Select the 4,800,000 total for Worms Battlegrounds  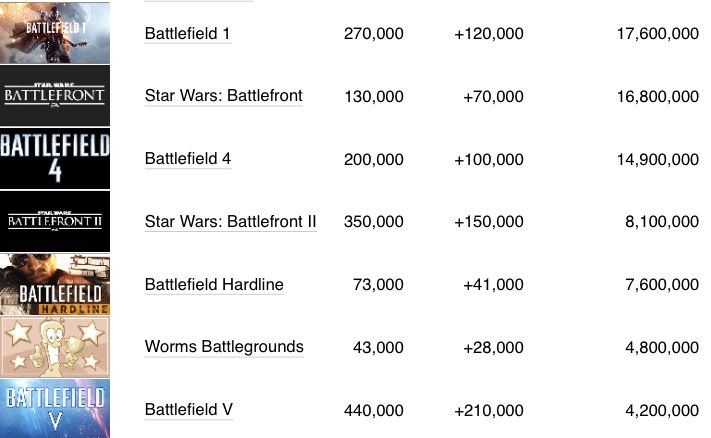661,347
